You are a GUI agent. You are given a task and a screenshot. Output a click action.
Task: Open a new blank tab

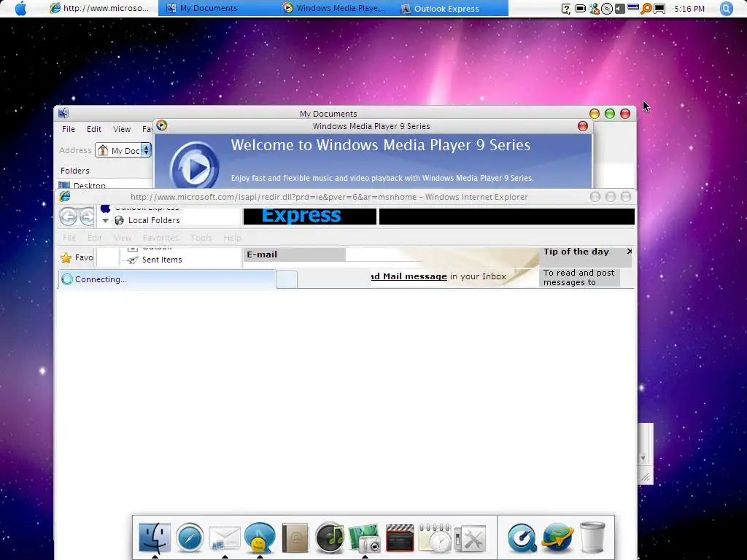coord(287,279)
